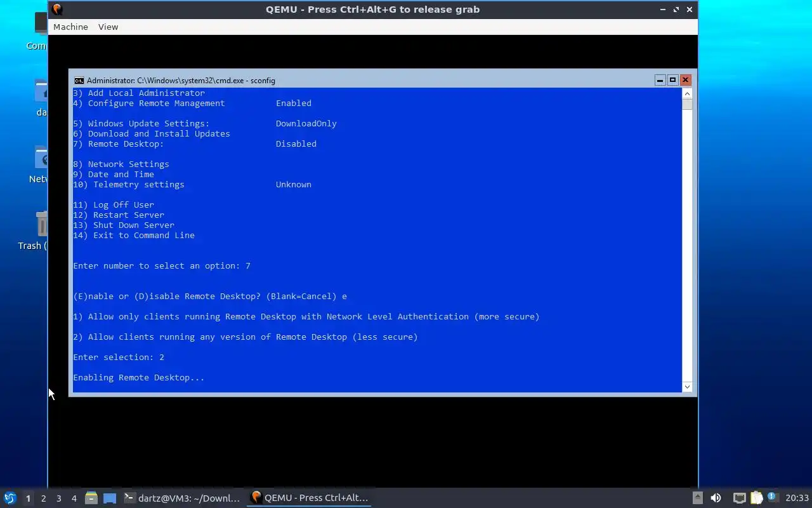Viewport: 812px width, 508px height.
Task: Click the update notification tray icon
Action: point(772,497)
